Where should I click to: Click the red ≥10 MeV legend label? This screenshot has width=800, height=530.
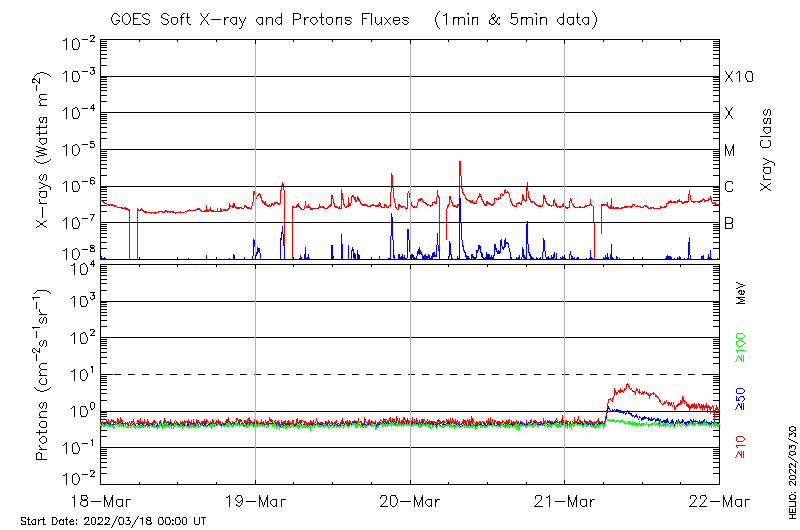741,449
